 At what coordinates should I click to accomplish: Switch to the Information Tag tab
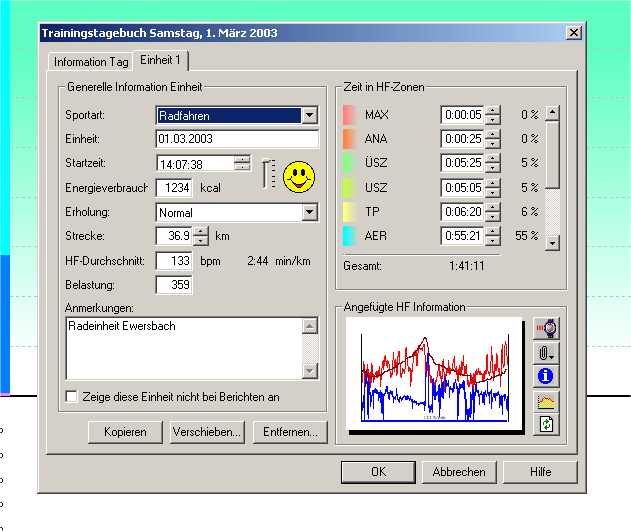click(x=92, y=62)
